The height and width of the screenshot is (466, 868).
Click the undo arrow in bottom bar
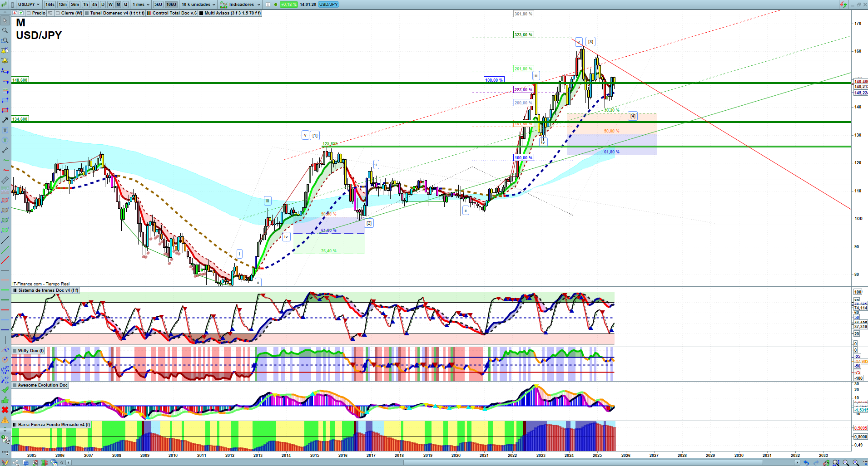[806, 463]
